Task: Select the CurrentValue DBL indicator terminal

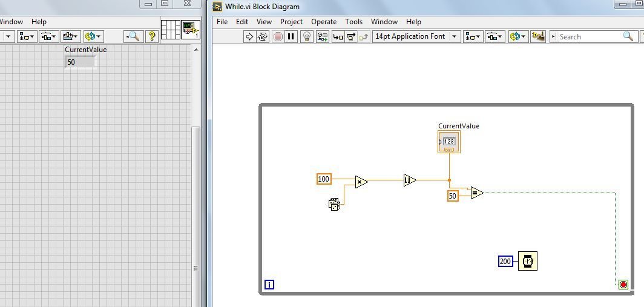Action: (x=449, y=142)
